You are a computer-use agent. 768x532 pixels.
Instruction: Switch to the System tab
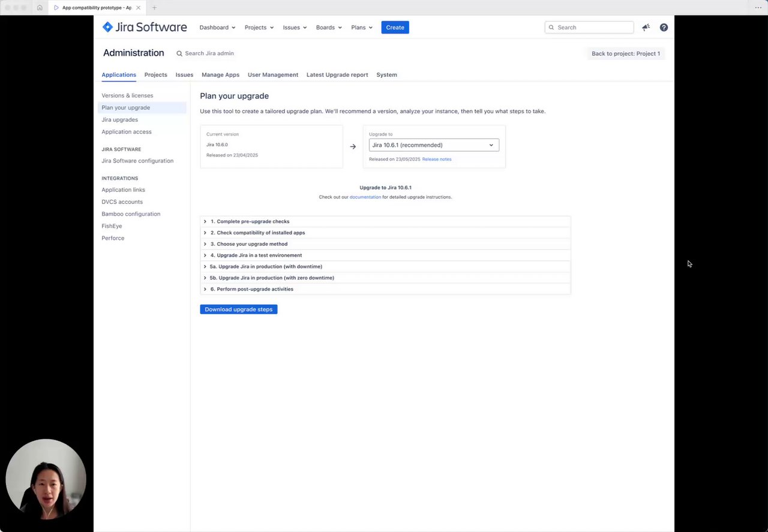386,75
